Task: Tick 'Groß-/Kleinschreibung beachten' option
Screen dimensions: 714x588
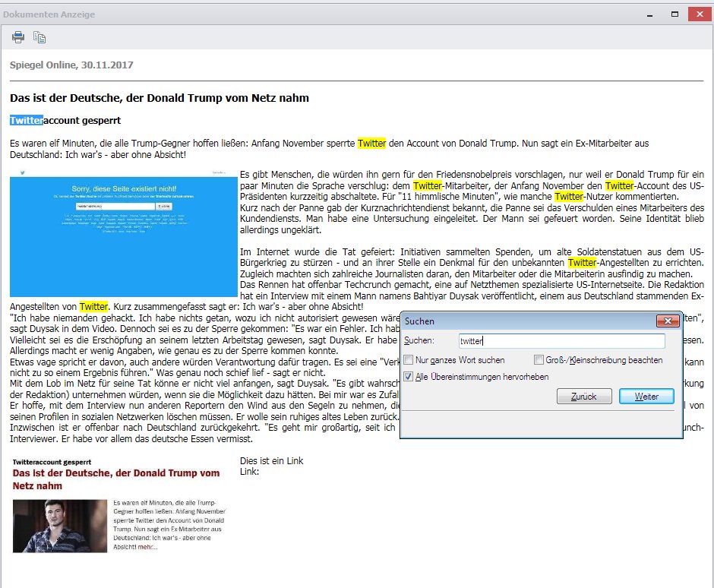Action: [539, 360]
